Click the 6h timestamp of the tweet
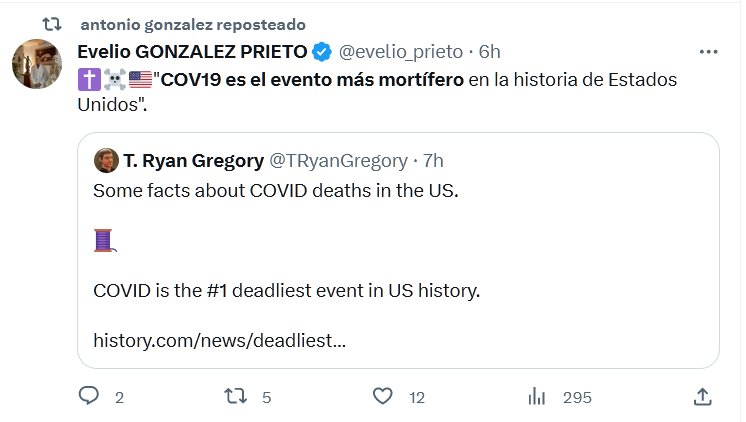Image resolution: width=746 pixels, height=422 pixels. point(490,52)
